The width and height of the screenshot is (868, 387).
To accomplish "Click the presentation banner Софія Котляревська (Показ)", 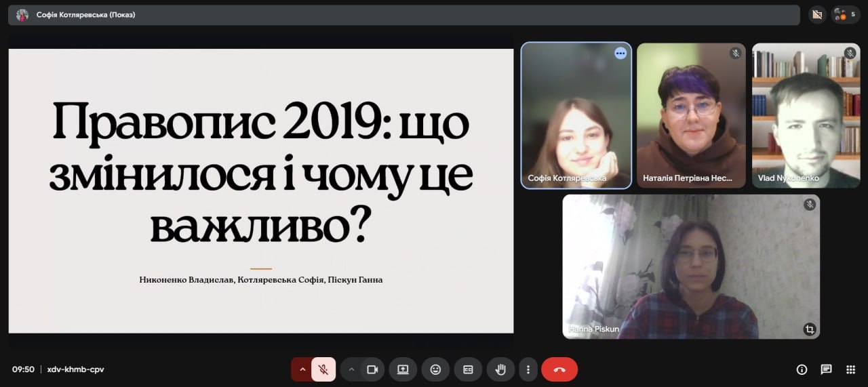I will tap(85, 14).
